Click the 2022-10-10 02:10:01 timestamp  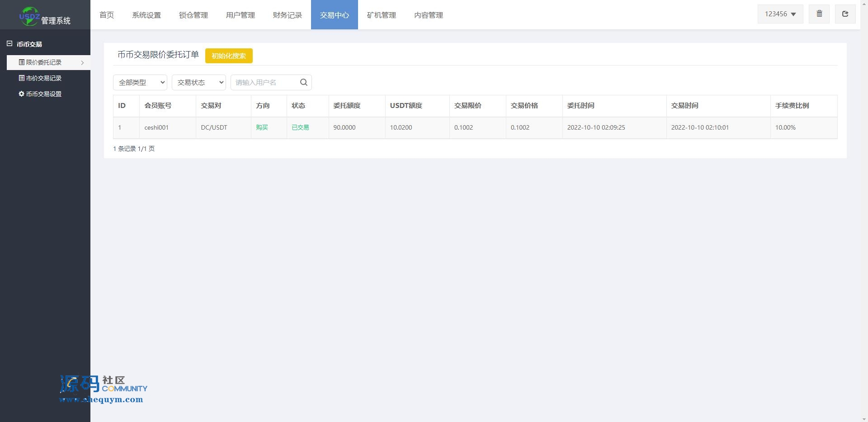[x=700, y=127]
